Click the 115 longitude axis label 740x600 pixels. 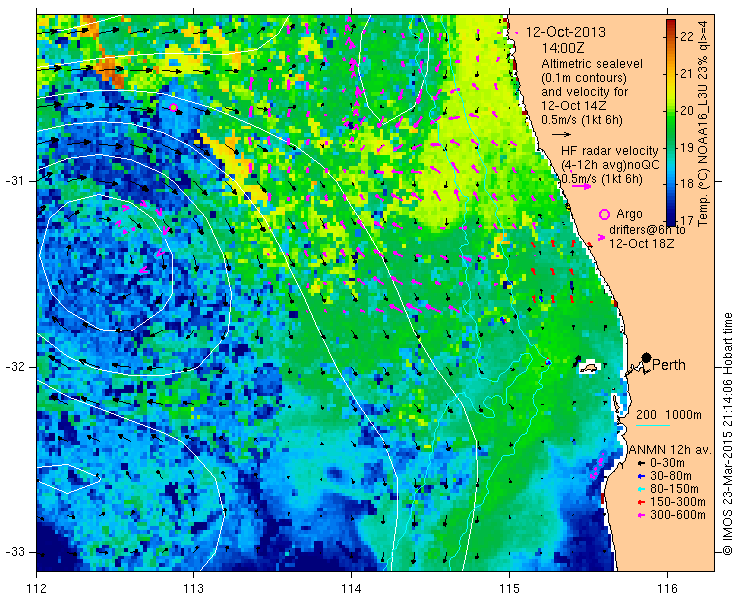(x=509, y=589)
